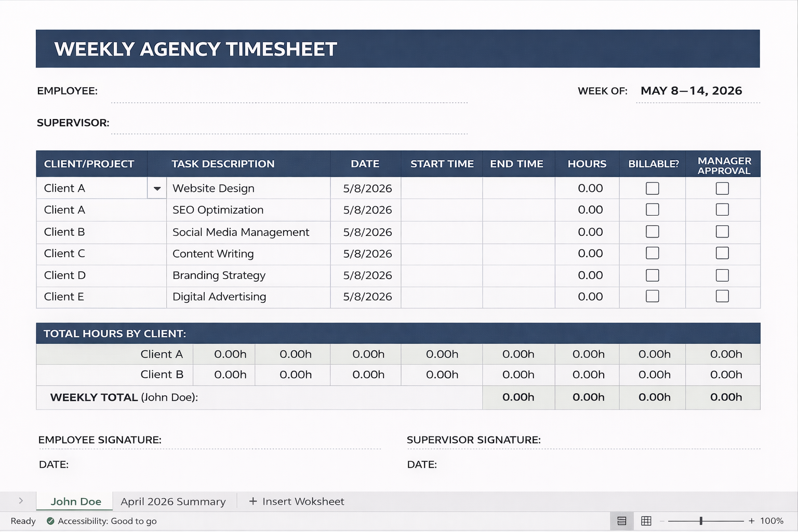Expand the Client A dropdown arrow
798x532 pixels.
[x=157, y=189]
